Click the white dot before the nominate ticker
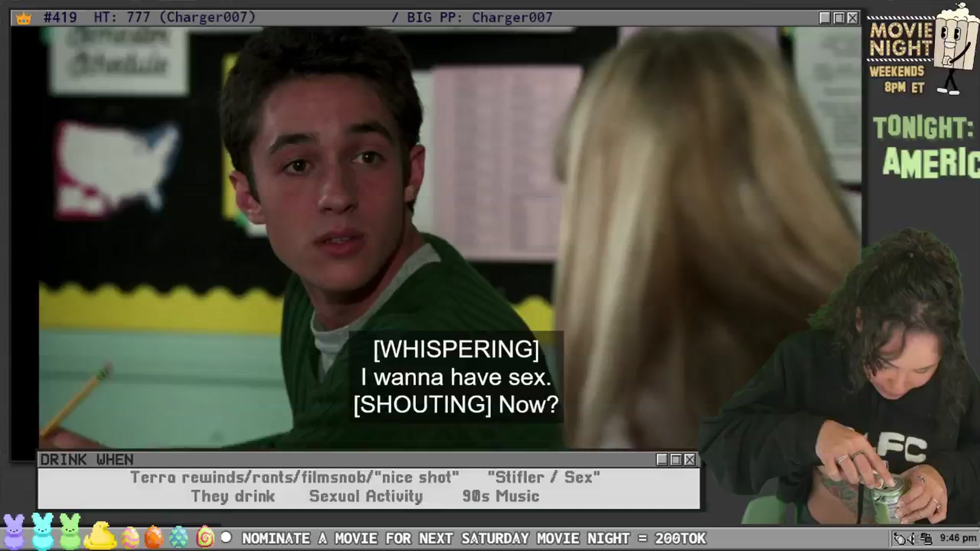Viewport: 980px width, 551px height. tap(226, 537)
